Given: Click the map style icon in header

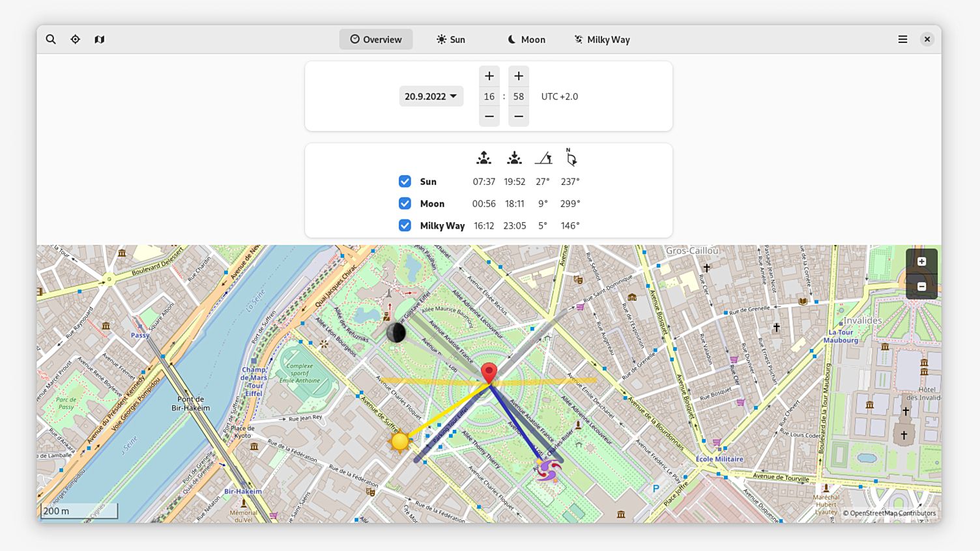Looking at the screenshot, I should [99, 39].
